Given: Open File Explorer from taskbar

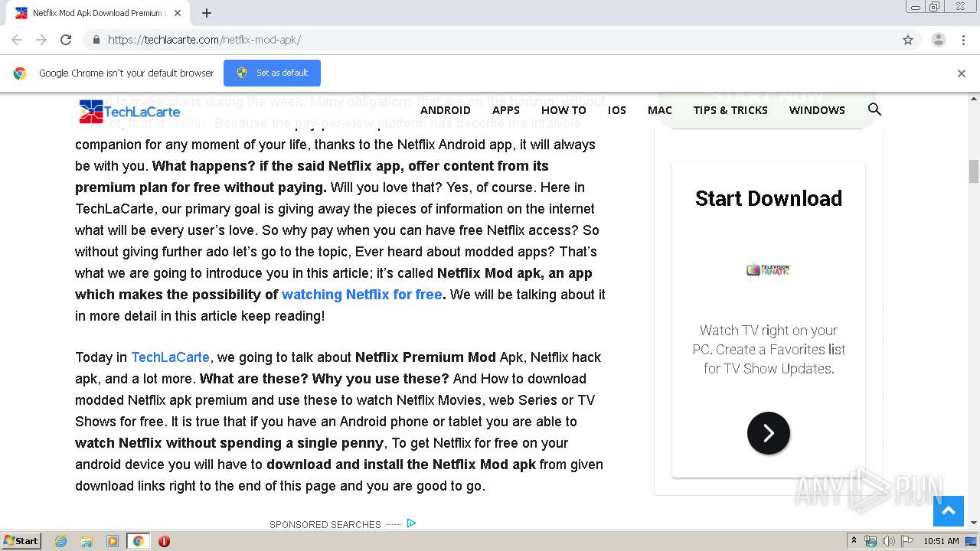Looking at the screenshot, I should (x=87, y=541).
